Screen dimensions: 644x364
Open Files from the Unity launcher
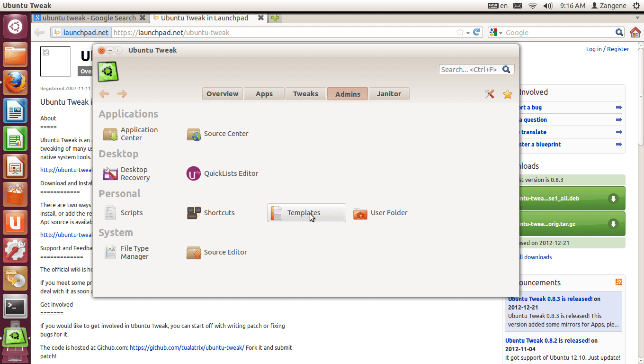[15, 55]
